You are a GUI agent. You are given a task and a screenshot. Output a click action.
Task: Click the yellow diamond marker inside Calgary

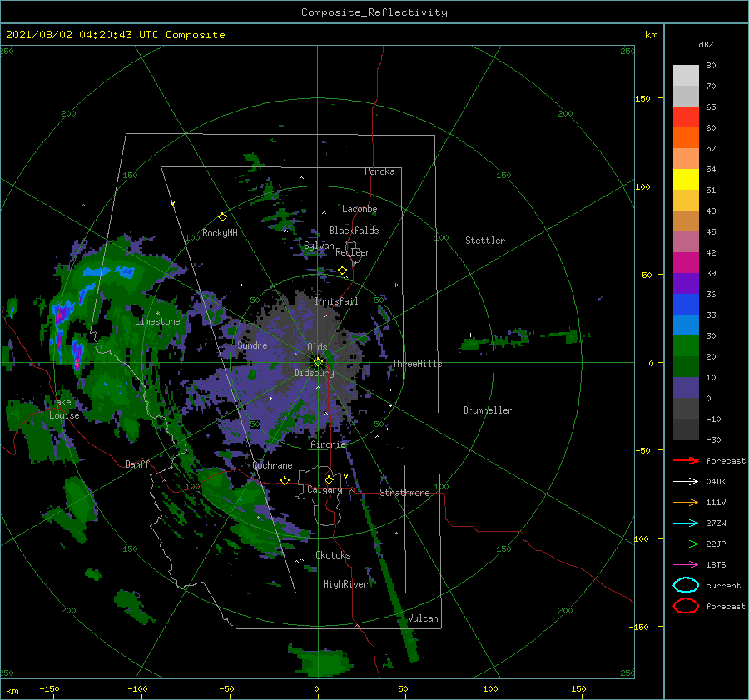(329, 479)
